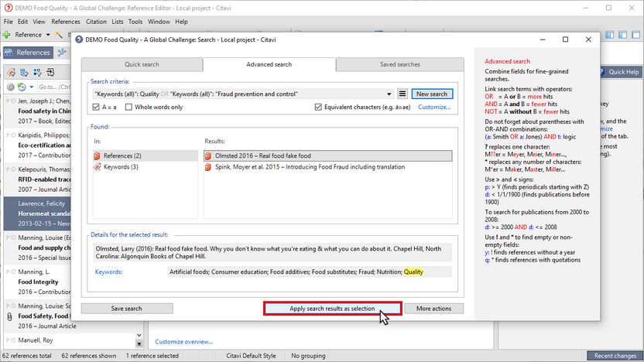
Task: Toggle the circle marker beside Kelepouris, Thomas reference
Action: click(14, 169)
